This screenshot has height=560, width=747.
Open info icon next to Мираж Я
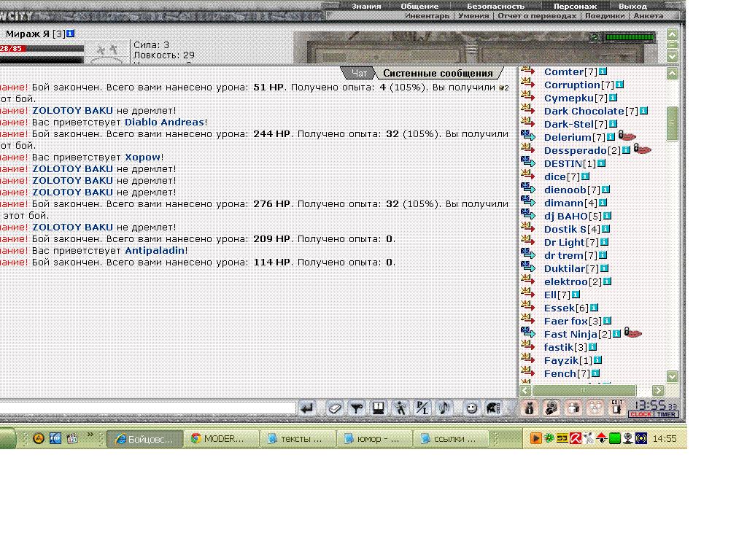[71, 34]
